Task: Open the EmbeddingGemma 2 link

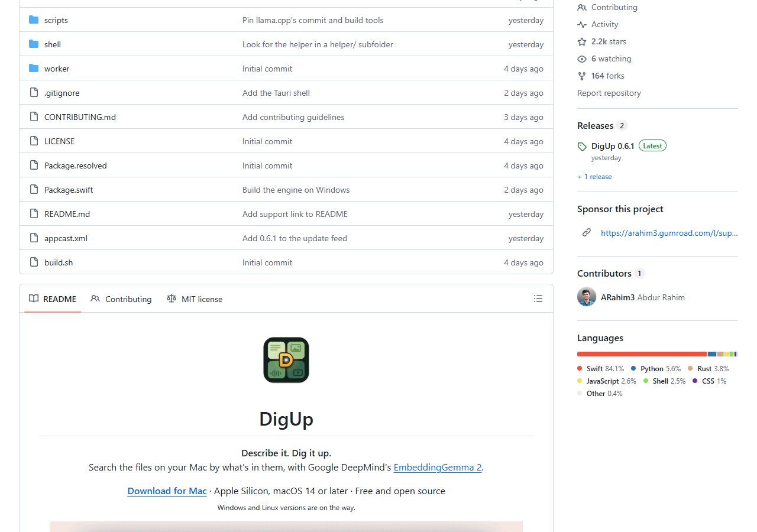Action: pyautogui.click(x=438, y=468)
